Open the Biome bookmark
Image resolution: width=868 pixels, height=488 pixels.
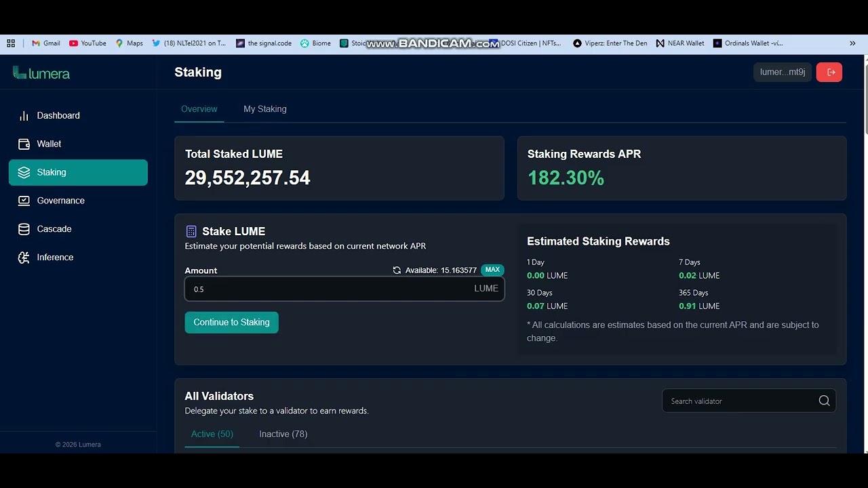point(315,43)
